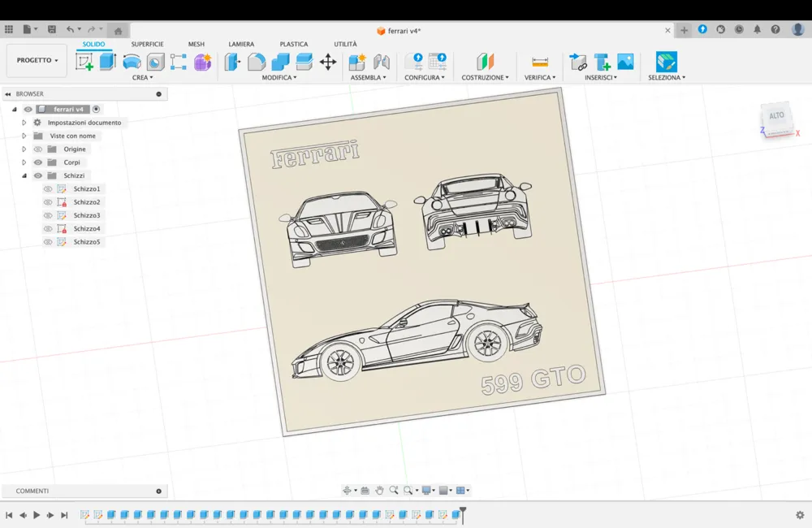Viewport: 812px width, 528px height.
Task: Jump to timeline end
Action: point(64,515)
